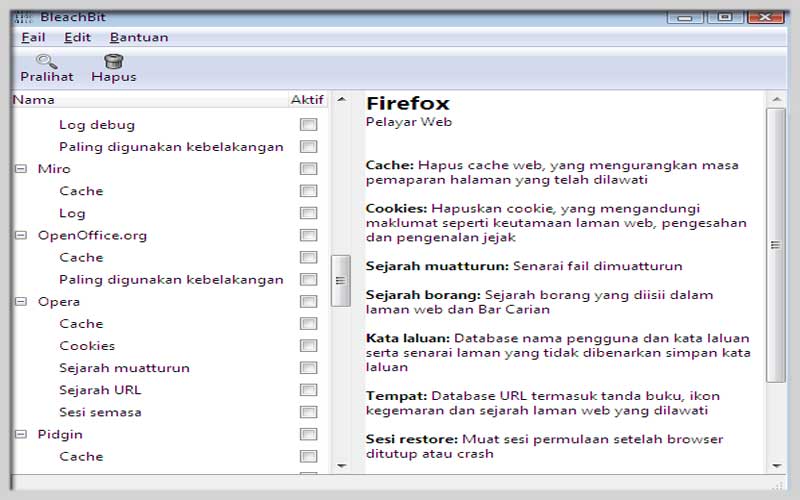Select Cookies under Opera
This screenshot has width=800, height=500.
click(87, 345)
